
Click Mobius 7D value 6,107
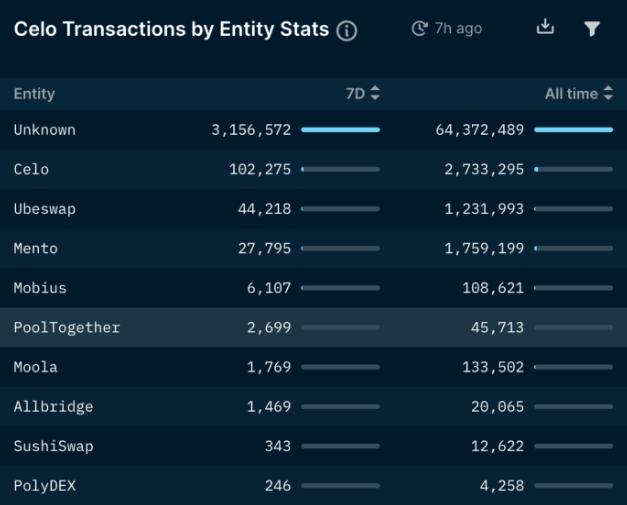click(x=269, y=288)
